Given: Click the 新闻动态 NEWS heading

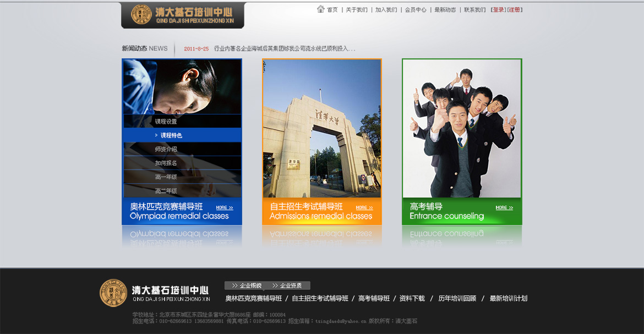Looking at the screenshot, I should point(145,48).
